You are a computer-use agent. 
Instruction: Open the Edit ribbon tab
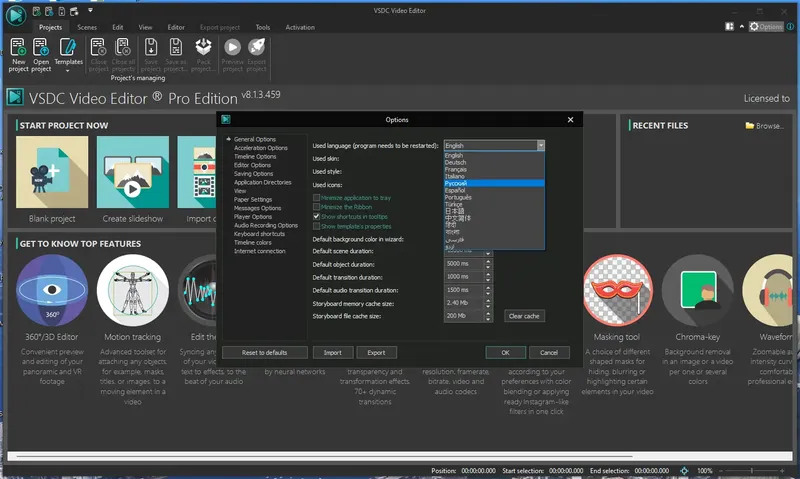[118, 27]
